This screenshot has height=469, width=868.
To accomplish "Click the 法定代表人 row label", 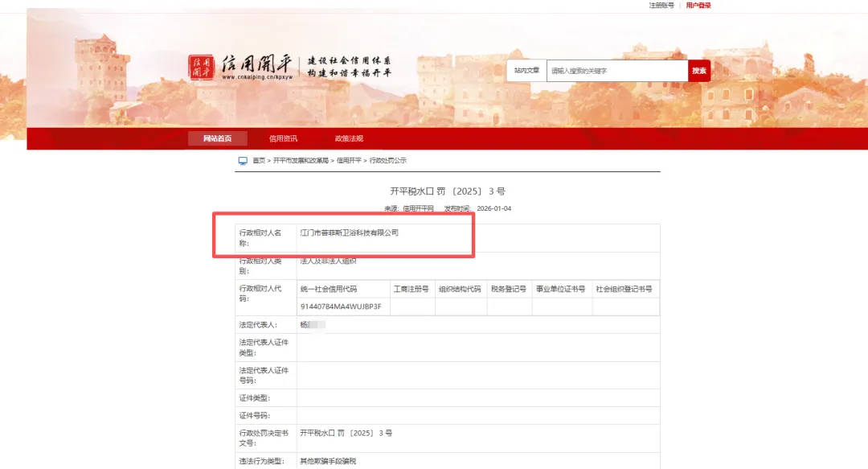I will (x=258, y=325).
